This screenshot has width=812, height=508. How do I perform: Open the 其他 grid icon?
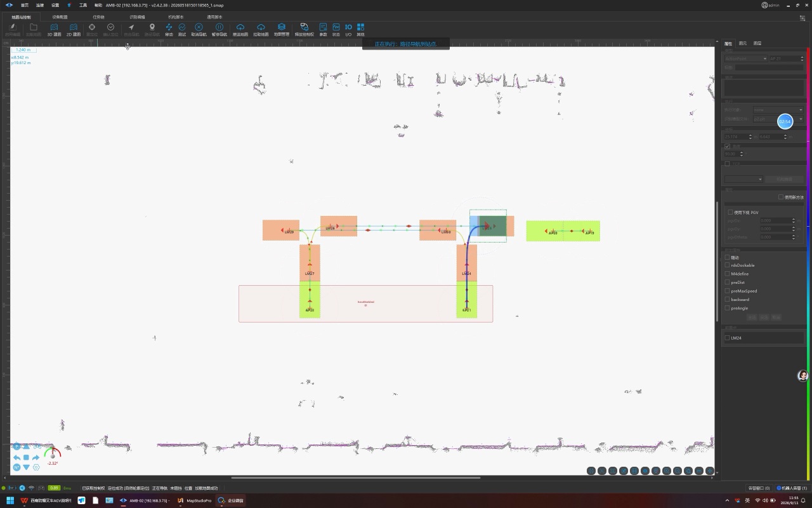click(360, 30)
